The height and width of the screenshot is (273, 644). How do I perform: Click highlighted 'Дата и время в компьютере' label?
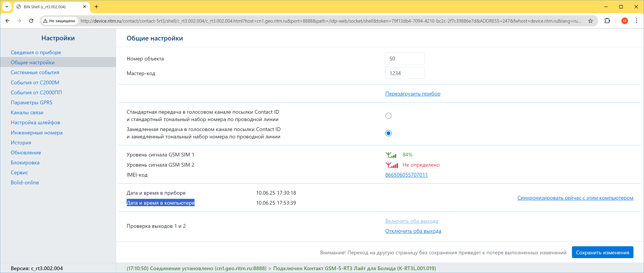[x=160, y=203]
